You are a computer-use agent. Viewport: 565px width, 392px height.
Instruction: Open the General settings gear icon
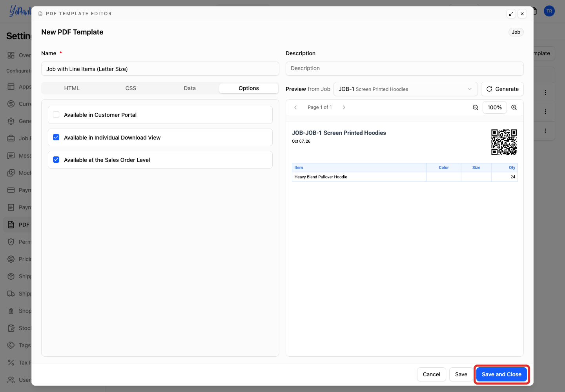coord(11,121)
